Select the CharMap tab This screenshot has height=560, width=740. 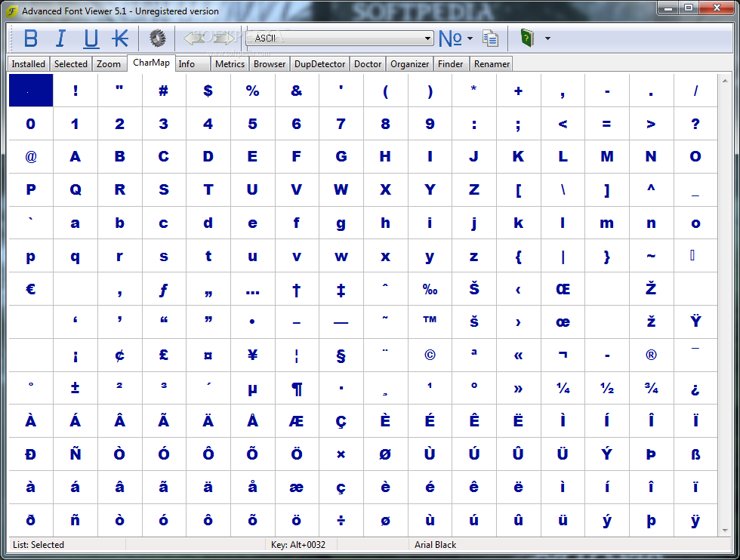(x=151, y=63)
